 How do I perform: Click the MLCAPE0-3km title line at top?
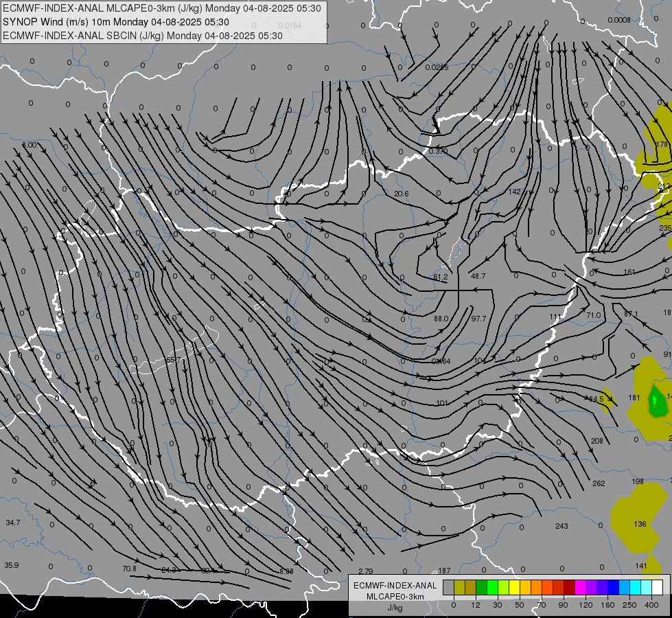click(161, 8)
